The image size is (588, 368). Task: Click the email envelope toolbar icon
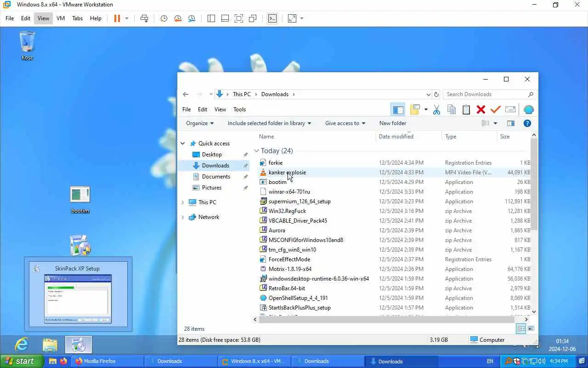point(510,109)
